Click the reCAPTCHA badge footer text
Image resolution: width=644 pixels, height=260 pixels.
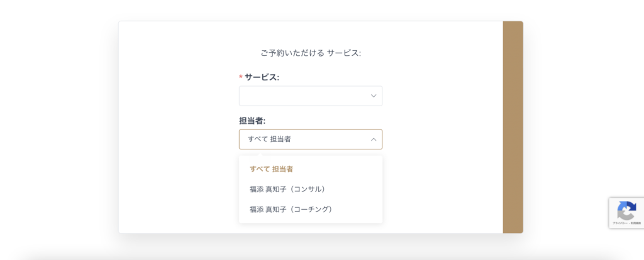point(626,223)
